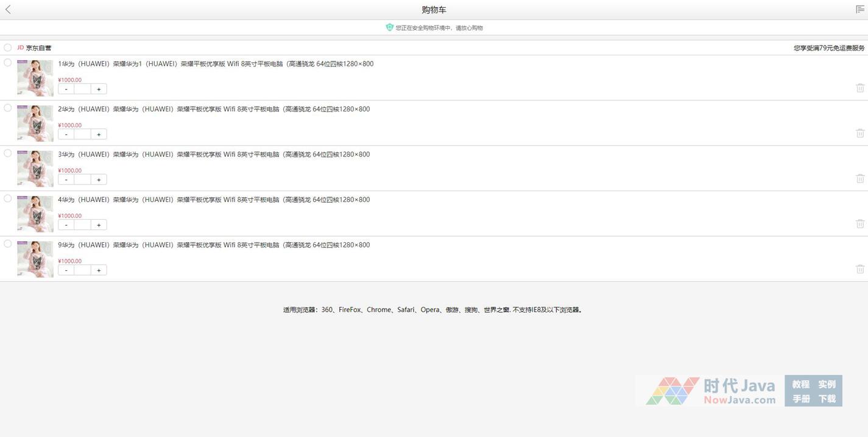
Task: Open the list menu icon at top right
Action: coord(860,9)
